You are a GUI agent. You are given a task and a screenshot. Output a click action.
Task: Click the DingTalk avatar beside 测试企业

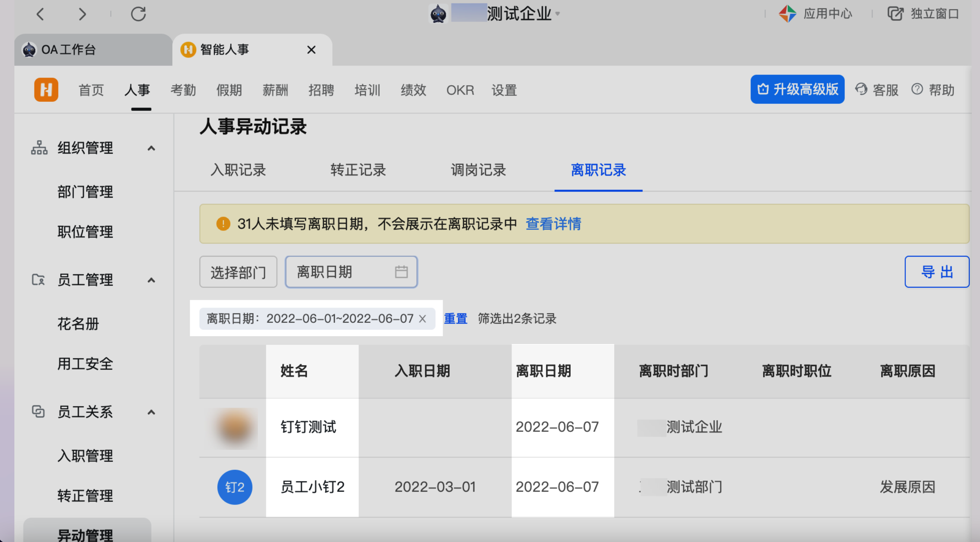click(x=438, y=14)
